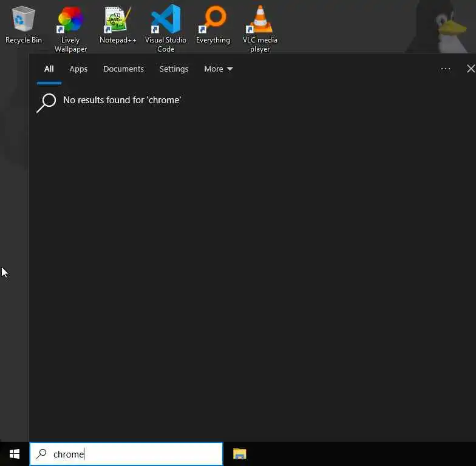Viewport: 476px width, 466px height.
Task: Select the VLC media player shortcut
Action: pos(260,29)
